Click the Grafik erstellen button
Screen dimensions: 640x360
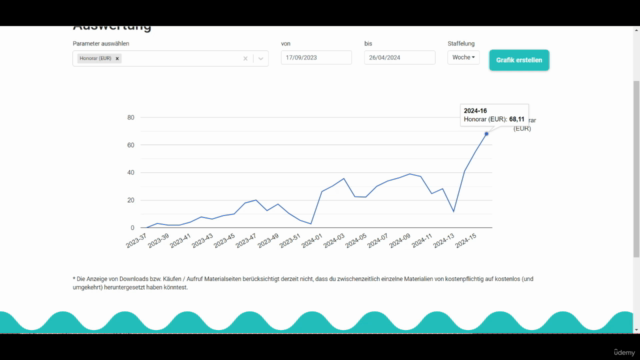(519, 60)
